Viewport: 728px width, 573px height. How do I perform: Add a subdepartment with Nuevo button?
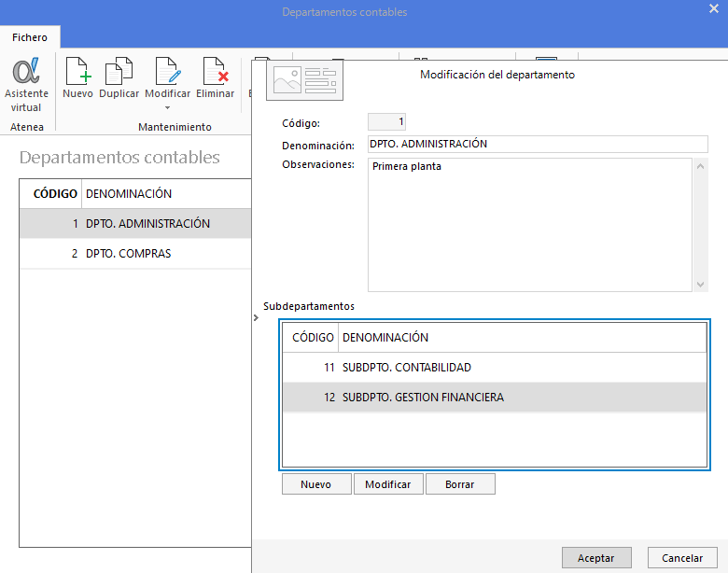(x=316, y=484)
